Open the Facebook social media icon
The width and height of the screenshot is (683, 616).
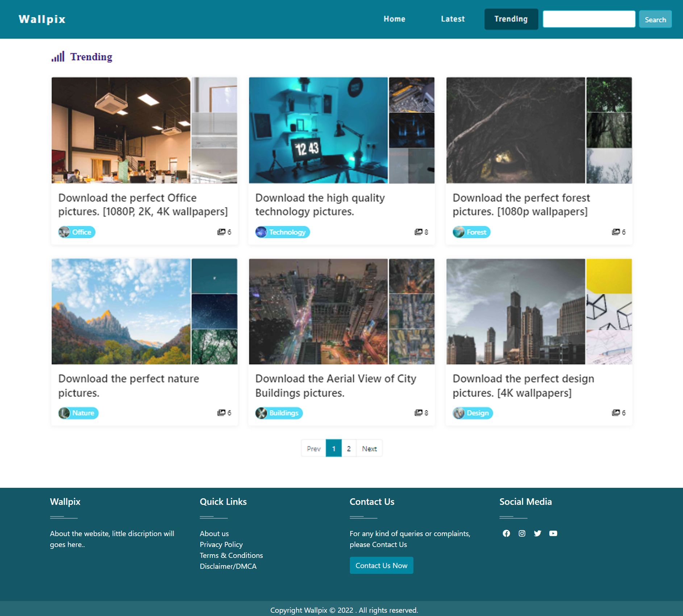tap(506, 533)
